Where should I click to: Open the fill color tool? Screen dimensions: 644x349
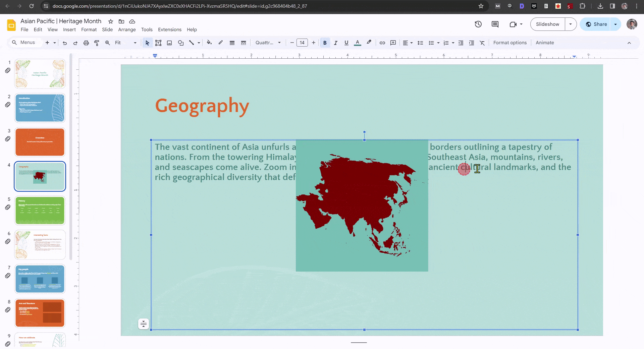[209, 43]
